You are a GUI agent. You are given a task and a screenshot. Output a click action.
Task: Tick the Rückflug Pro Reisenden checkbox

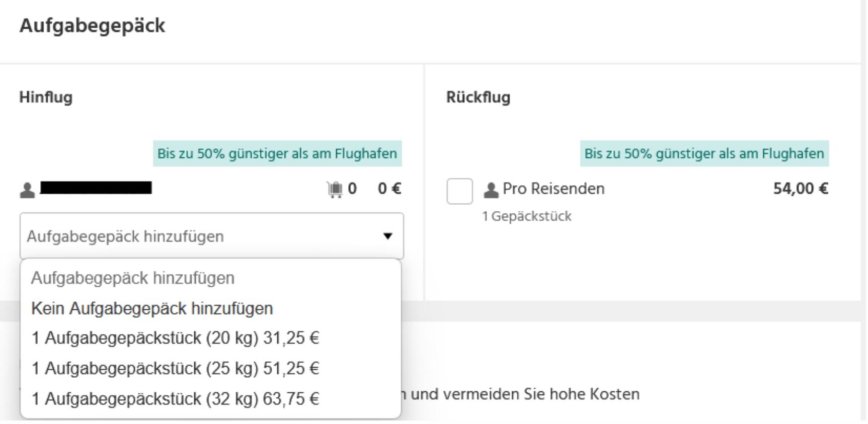click(459, 191)
